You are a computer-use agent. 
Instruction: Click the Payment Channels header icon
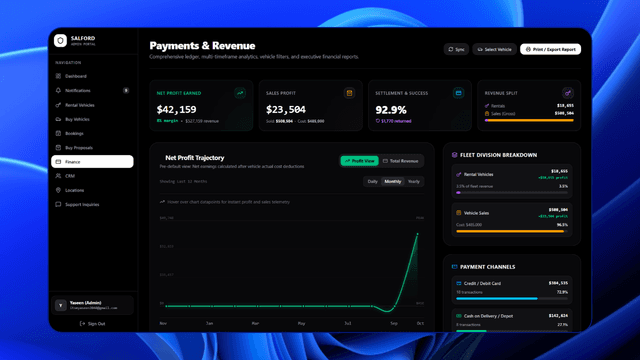(x=454, y=267)
